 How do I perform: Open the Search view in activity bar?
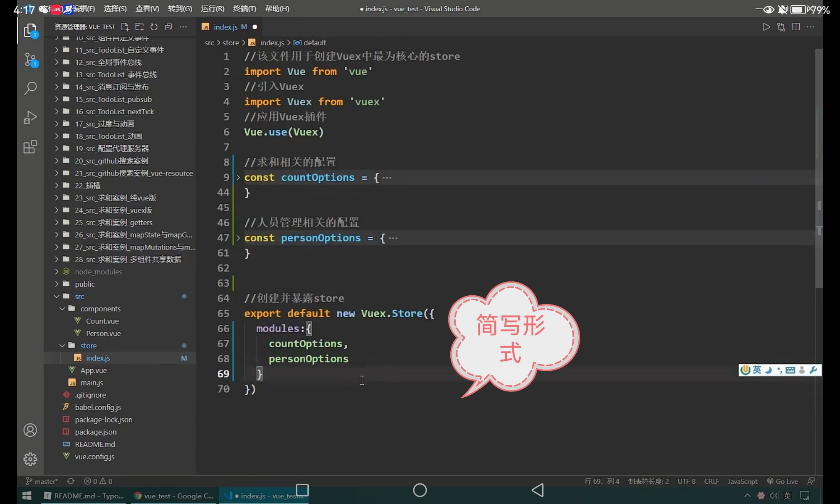pyautogui.click(x=30, y=88)
